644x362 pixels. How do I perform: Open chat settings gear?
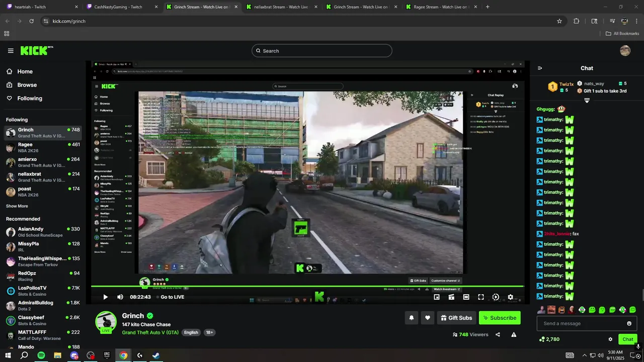coord(610,339)
